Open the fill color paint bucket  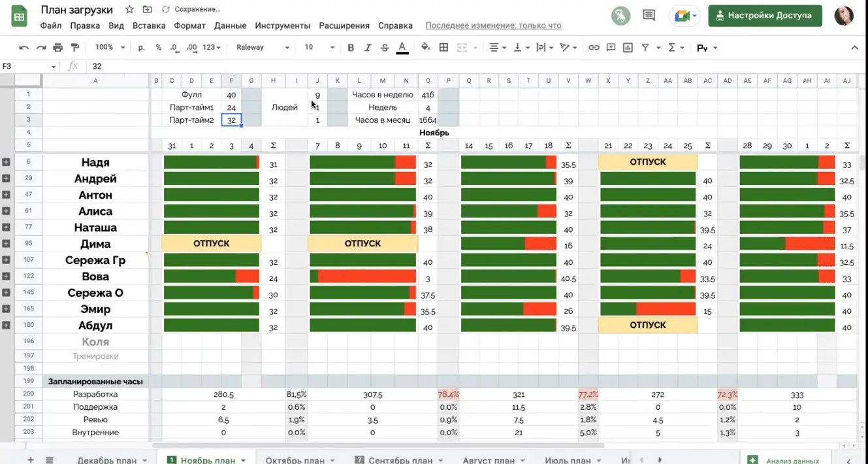pyautogui.click(x=425, y=48)
